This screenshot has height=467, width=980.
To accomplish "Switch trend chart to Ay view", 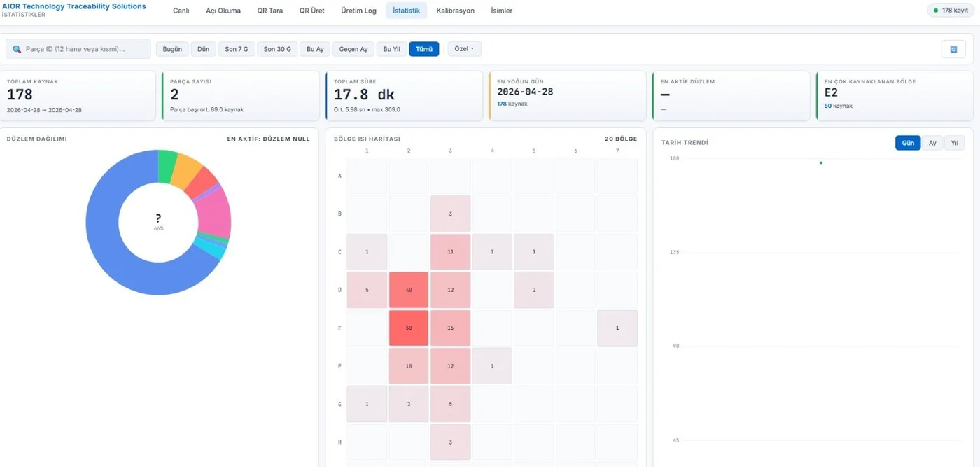I will (932, 143).
